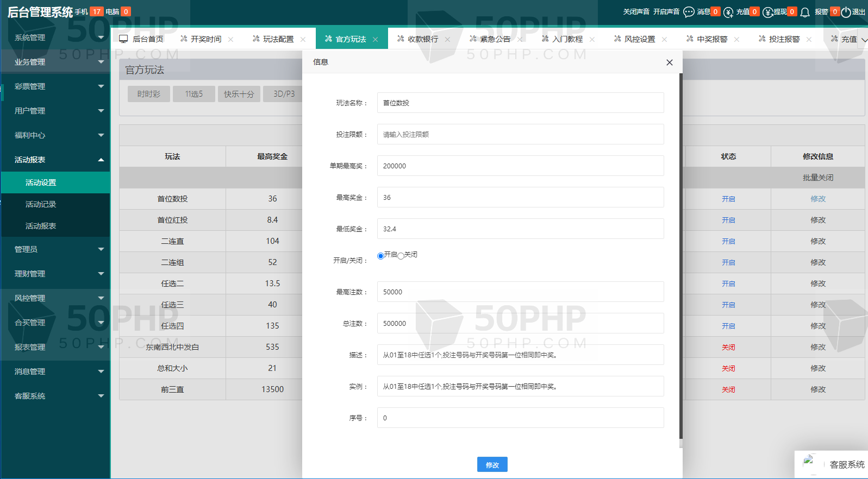Click the message bubble icon in header
The height and width of the screenshot is (479, 868).
coord(689,12)
